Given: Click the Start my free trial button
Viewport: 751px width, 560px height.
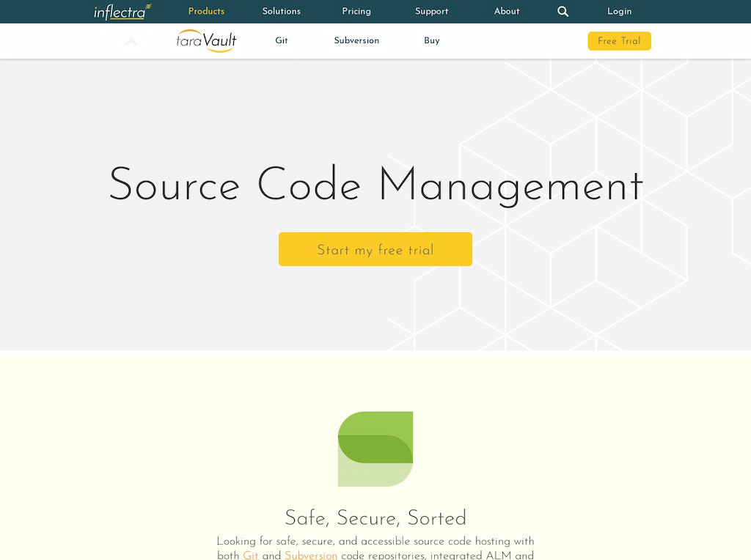Looking at the screenshot, I should pos(375,249).
